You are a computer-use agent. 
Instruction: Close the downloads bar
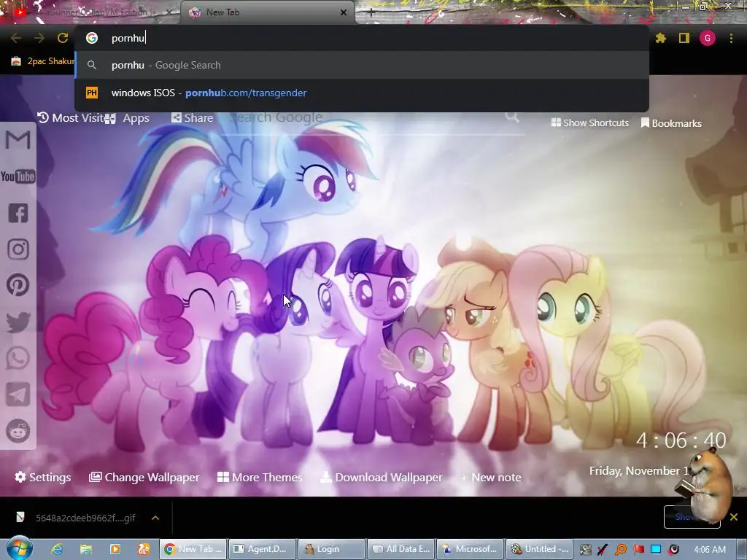pyautogui.click(x=734, y=517)
